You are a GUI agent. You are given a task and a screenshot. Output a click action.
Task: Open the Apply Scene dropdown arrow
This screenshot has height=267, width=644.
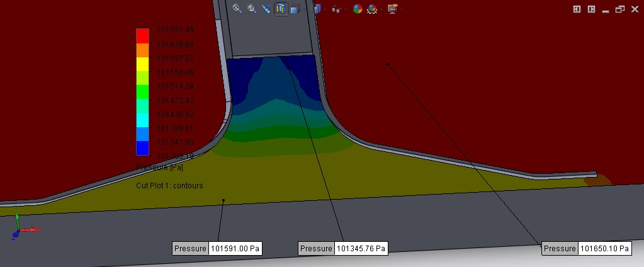click(x=380, y=9)
